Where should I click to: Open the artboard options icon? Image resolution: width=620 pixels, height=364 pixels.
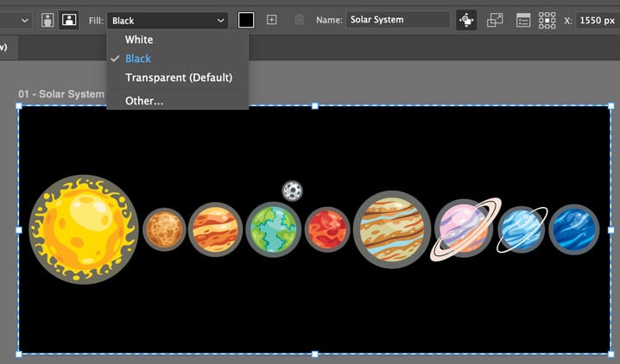[x=522, y=20]
